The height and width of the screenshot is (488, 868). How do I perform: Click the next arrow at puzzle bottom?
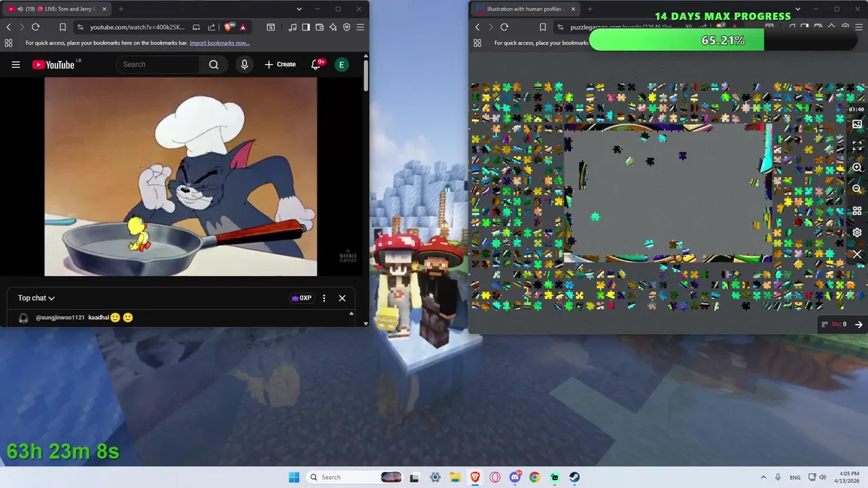(x=859, y=325)
